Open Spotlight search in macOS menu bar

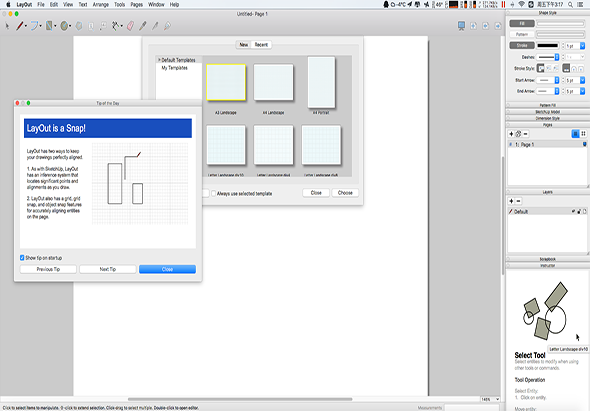[570, 5]
